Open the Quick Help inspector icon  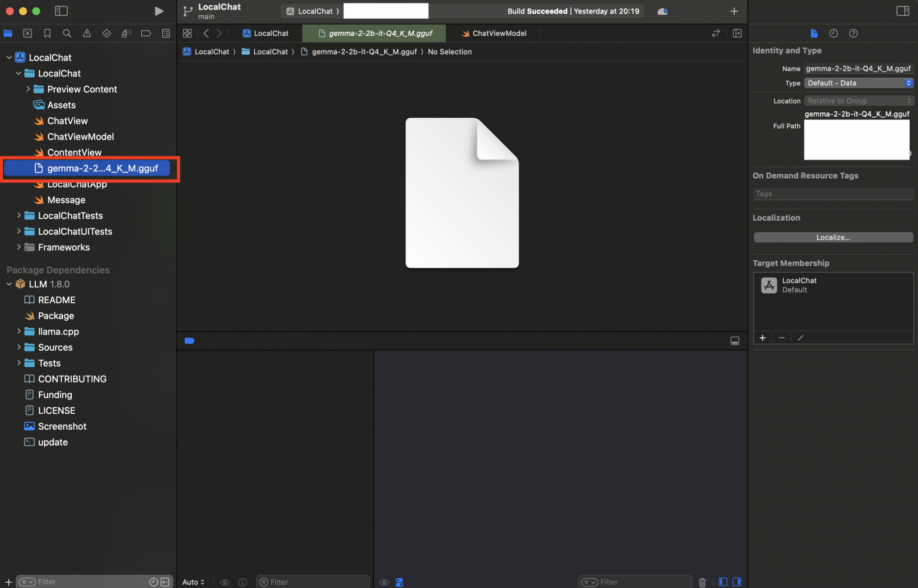[853, 34]
